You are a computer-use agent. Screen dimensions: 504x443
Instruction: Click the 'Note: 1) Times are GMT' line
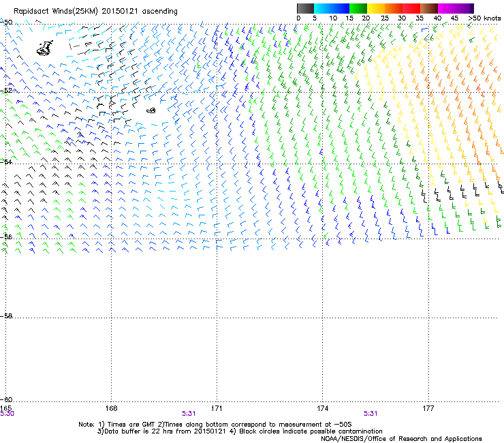coord(215,425)
